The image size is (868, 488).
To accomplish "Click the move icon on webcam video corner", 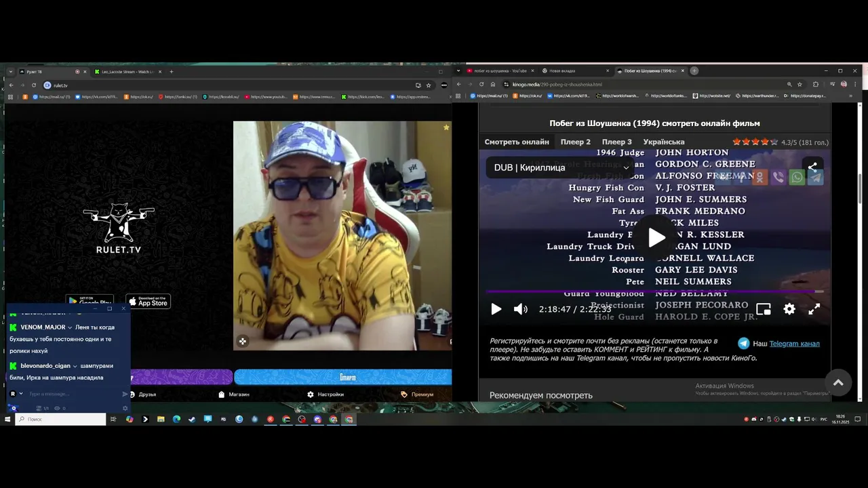I will (242, 341).
